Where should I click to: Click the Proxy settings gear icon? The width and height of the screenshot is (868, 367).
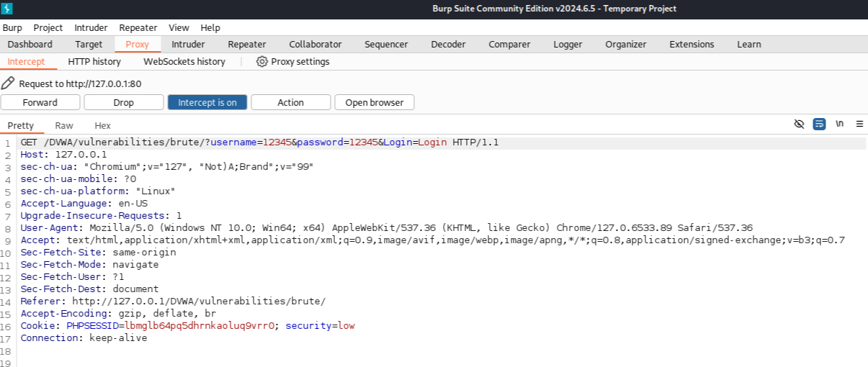(262, 62)
